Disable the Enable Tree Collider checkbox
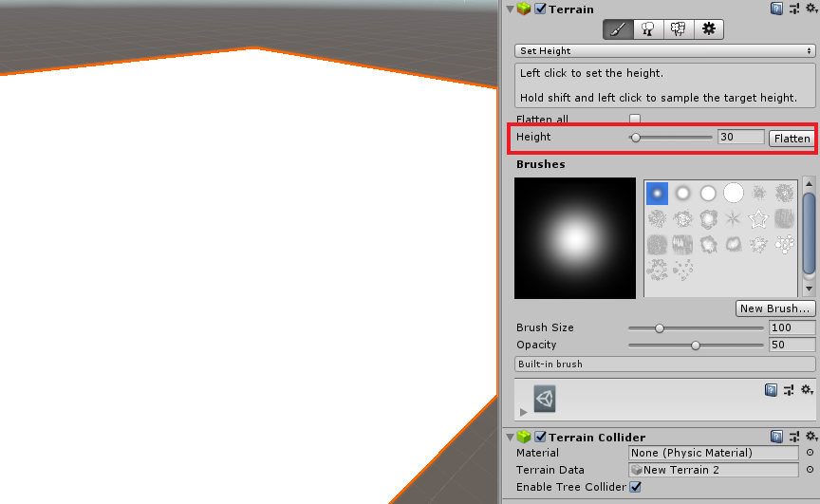820x504 pixels. coord(635,487)
